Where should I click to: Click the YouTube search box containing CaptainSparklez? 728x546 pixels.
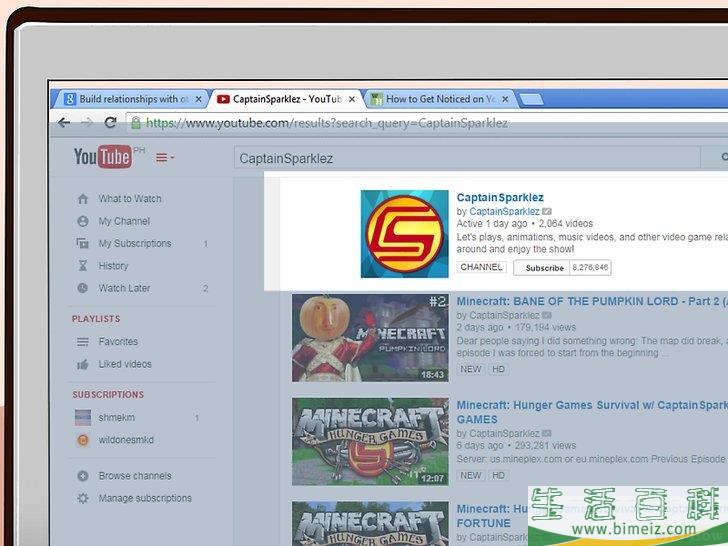pyautogui.click(x=467, y=158)
